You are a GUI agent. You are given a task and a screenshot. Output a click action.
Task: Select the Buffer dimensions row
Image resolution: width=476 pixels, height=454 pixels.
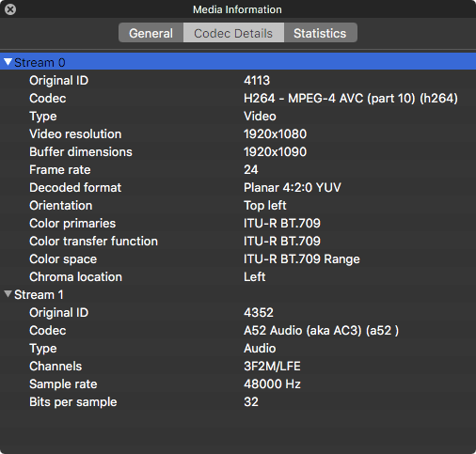238,151
